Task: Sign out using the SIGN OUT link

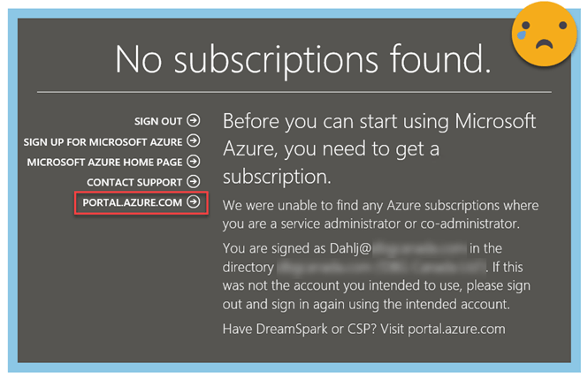Action: point(158,121)
